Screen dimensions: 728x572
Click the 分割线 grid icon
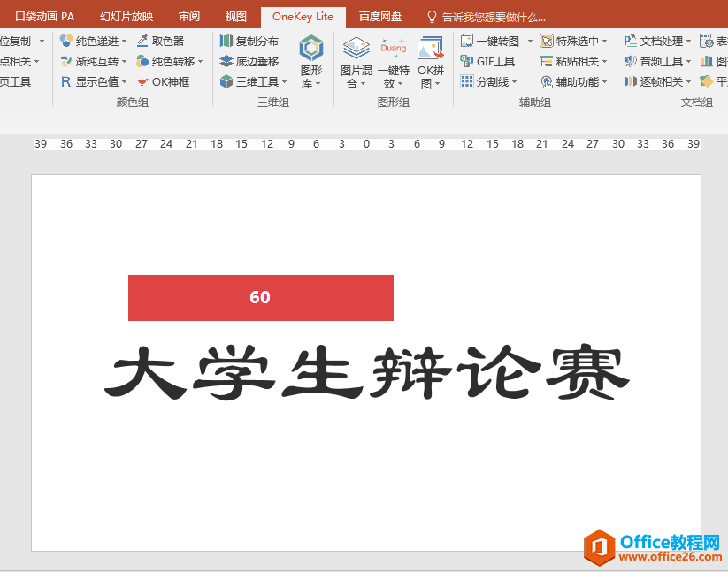click(x=466, y=81)
